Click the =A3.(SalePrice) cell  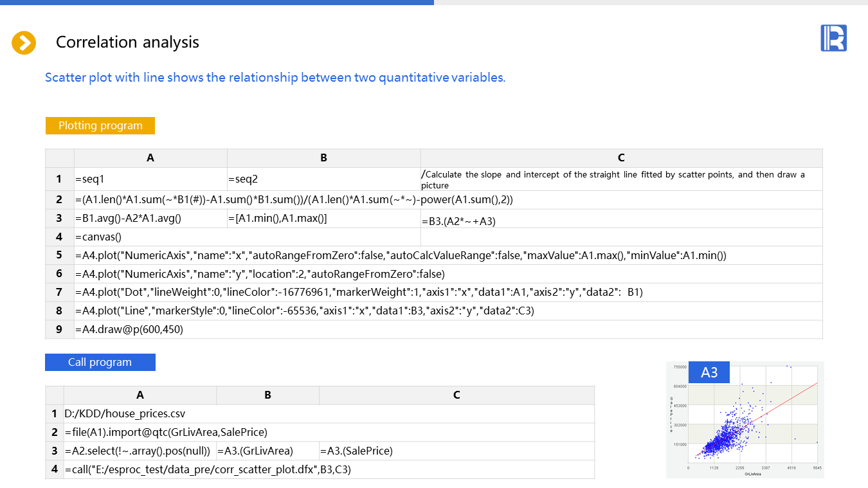pyautogui.click(x=456, y=451)
